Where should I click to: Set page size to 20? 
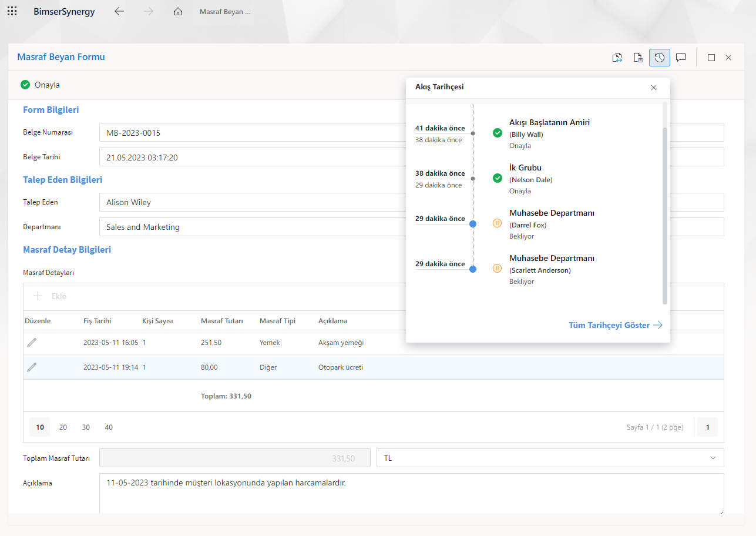(63, 427)
